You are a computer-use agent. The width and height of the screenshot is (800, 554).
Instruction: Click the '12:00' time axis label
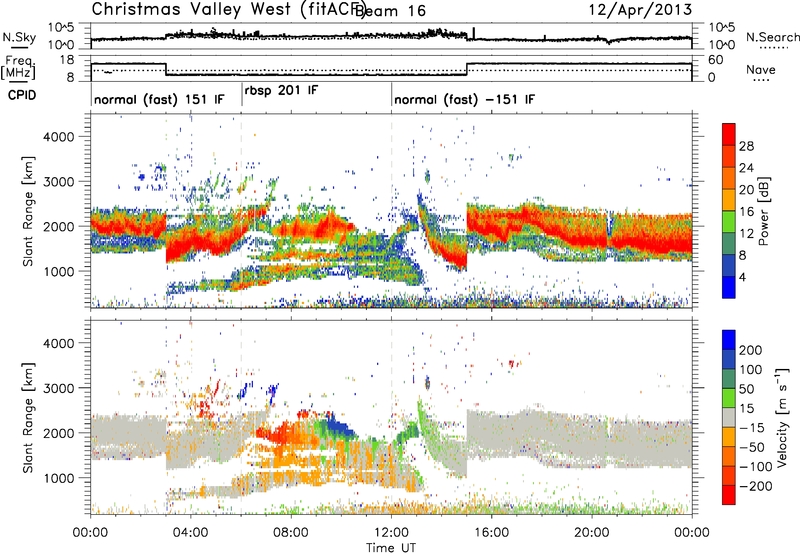tap(392, 533)
